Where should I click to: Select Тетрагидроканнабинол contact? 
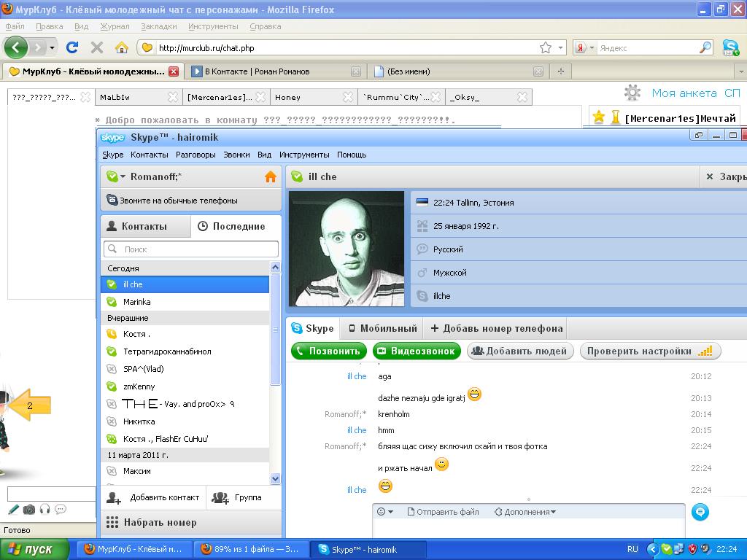click(185, 351)
